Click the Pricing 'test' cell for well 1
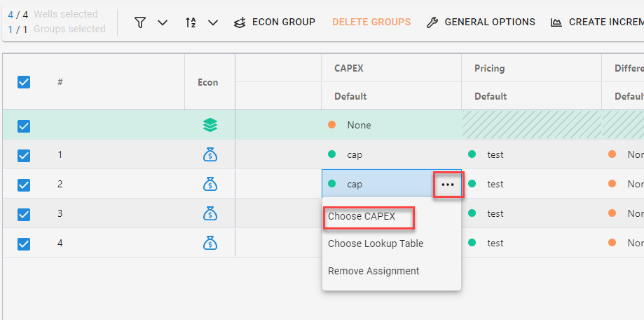This screenshot has height=320, width=644. pos(495,154)
